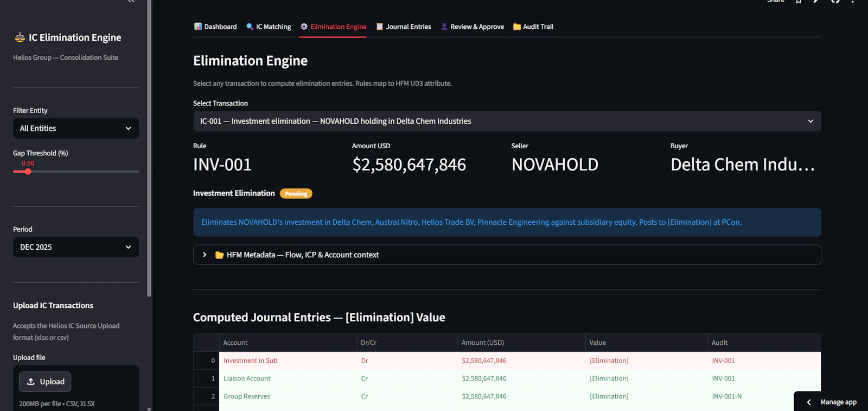Open the Period dropdown showing DEC 2025
868x411 pixels.
76,247
